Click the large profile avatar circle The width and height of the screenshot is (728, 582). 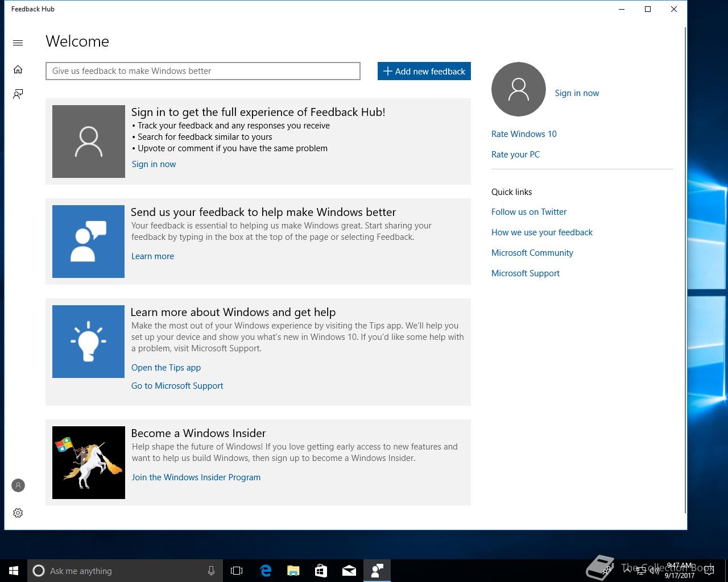[x=519, y=89]
